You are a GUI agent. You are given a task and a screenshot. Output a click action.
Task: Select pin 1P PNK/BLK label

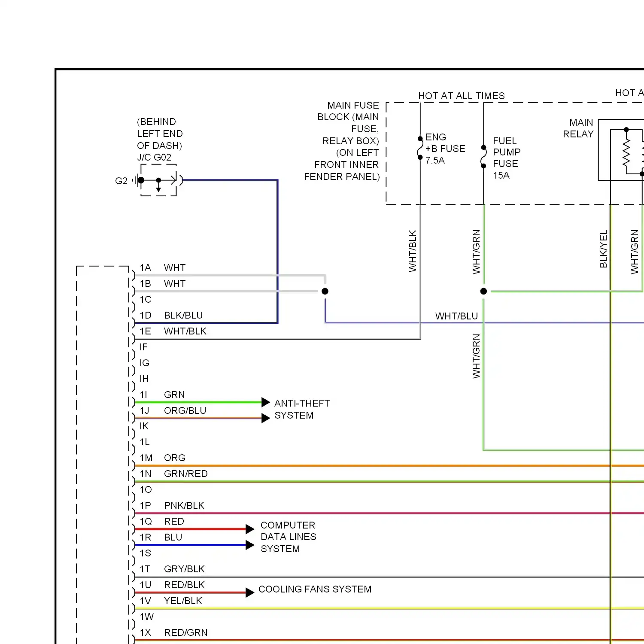pyautogui.click(x=172, y=505)
